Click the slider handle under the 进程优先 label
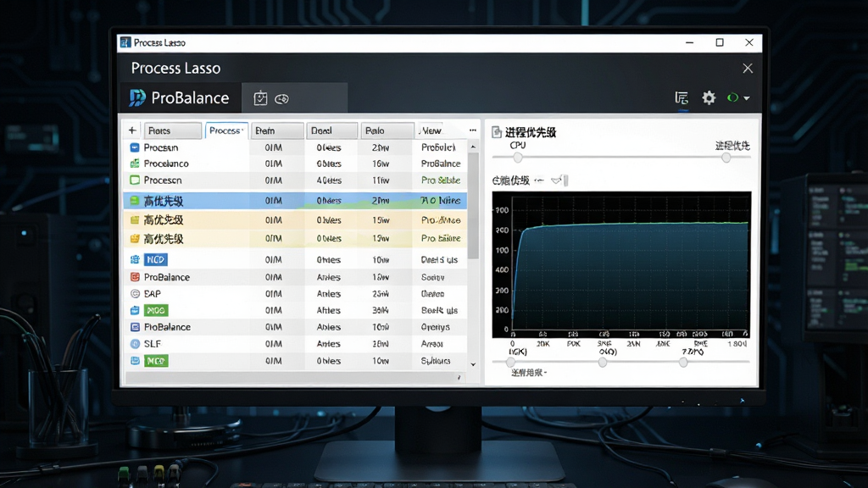 click(x=726, y=158)
